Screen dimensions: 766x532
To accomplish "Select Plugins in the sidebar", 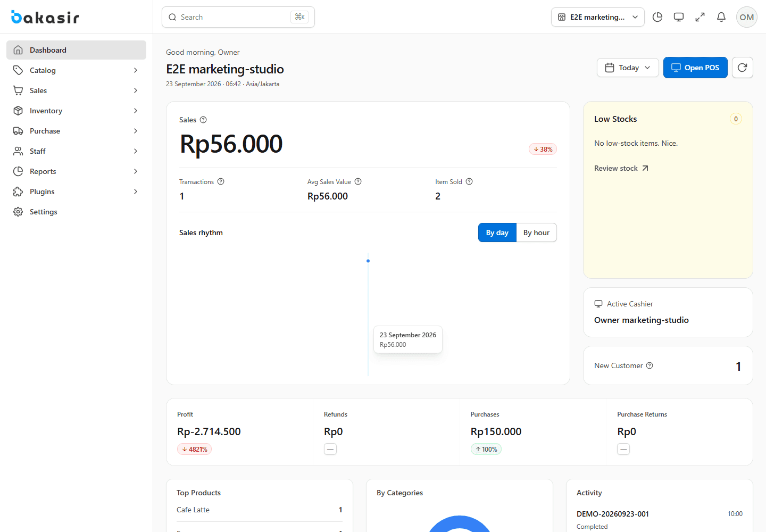I will [x=76, y=192].
